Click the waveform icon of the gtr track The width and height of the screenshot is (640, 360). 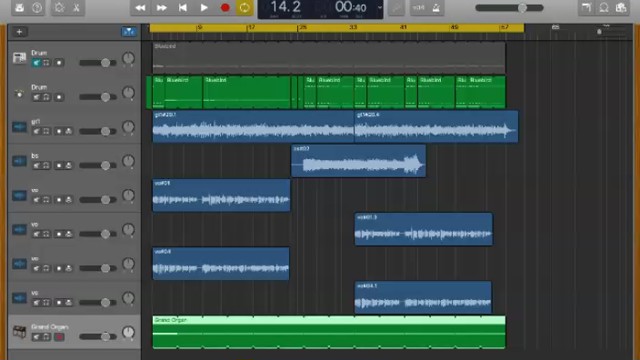[19, 127]
